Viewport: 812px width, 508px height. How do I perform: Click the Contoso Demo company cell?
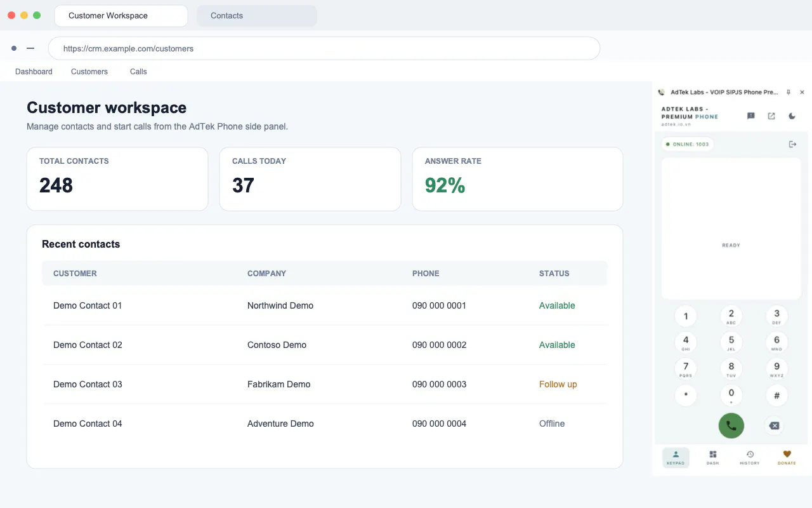click(x=277, y=345)
